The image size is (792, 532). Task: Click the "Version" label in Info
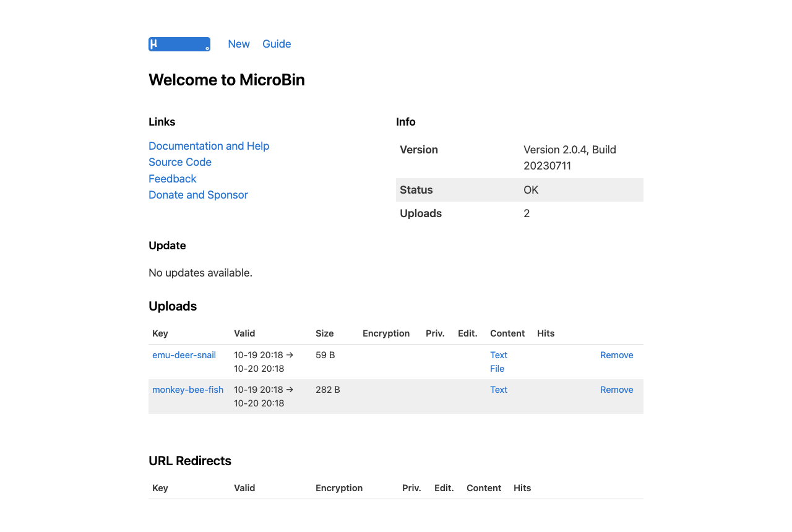(x=419, y=150)
